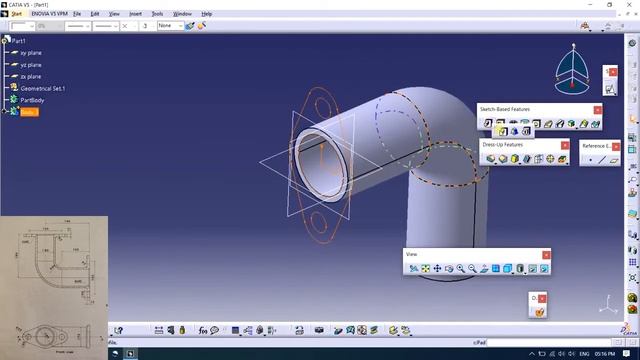640x360 pixels.
Task: Select the Pocket tool in Sketch-Based Features
Action: (500, 122)
